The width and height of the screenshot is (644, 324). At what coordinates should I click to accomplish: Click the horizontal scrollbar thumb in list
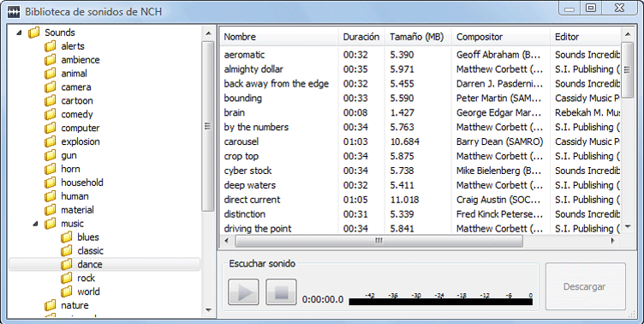click(x=379, y=241)
